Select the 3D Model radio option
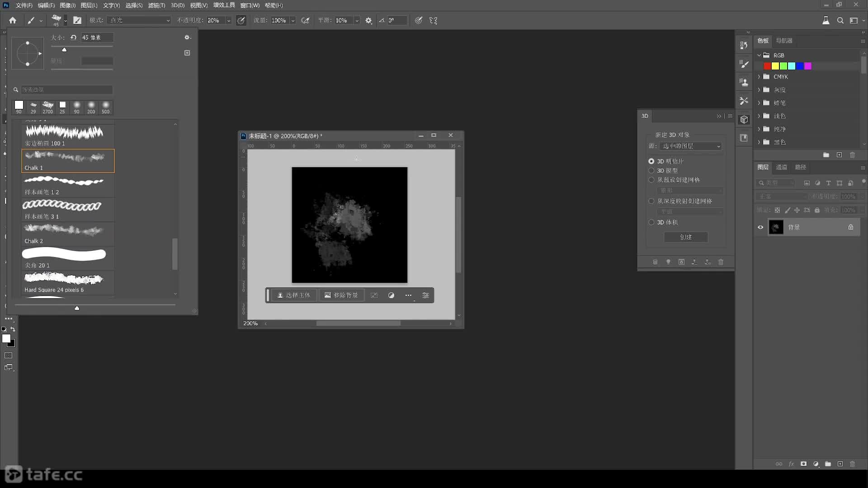 651,171
